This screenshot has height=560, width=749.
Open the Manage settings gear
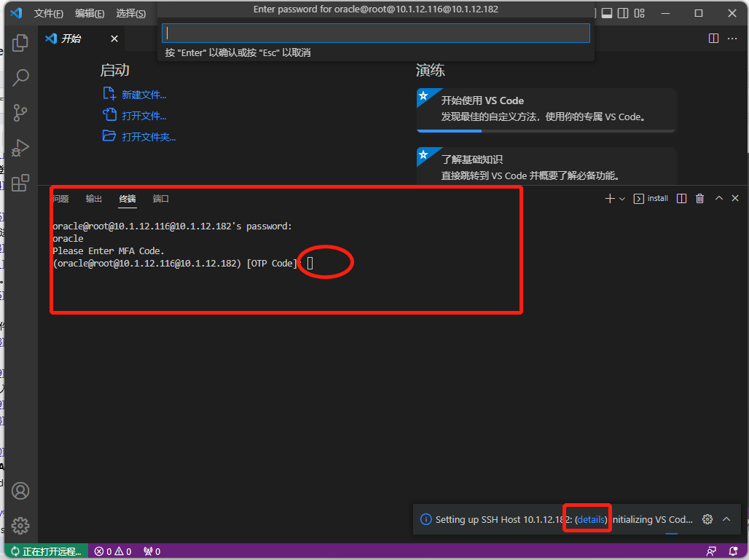20,525
